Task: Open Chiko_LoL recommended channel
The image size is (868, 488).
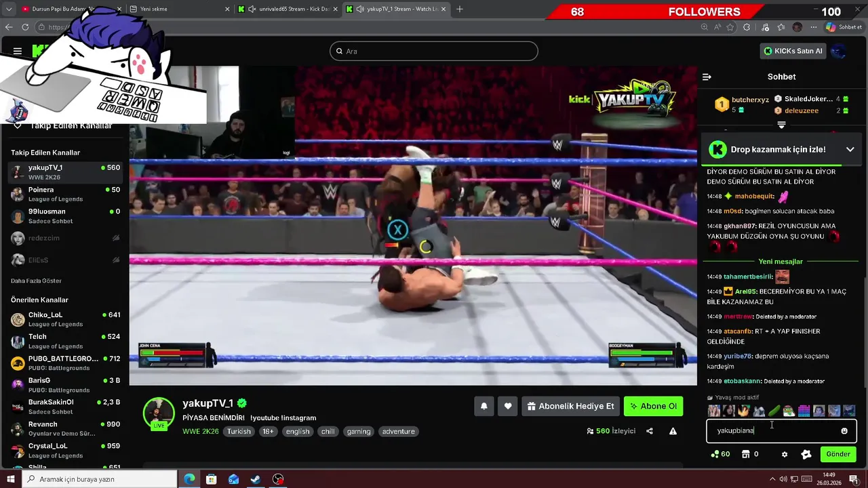Action: tap(65, 319)
